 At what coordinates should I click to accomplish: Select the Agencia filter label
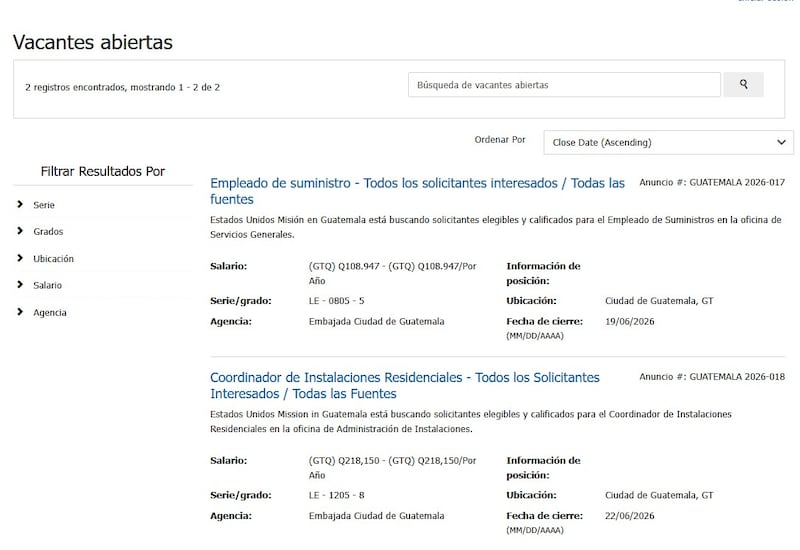point(50,313)
